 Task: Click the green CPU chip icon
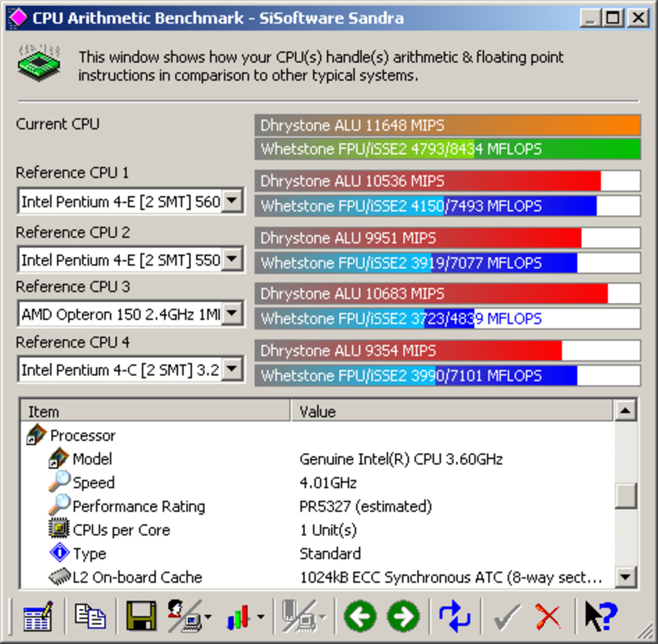39,63
